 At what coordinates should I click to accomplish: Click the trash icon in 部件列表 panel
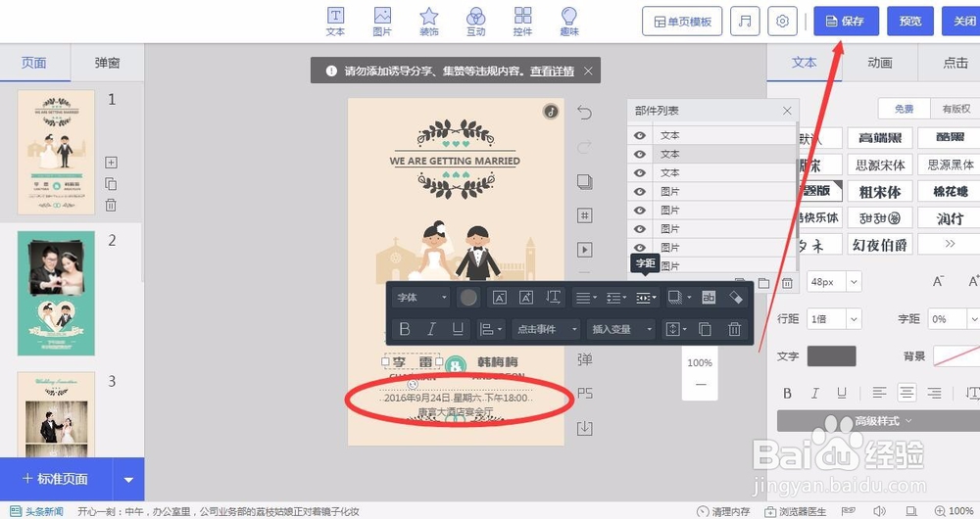(788, 284)
